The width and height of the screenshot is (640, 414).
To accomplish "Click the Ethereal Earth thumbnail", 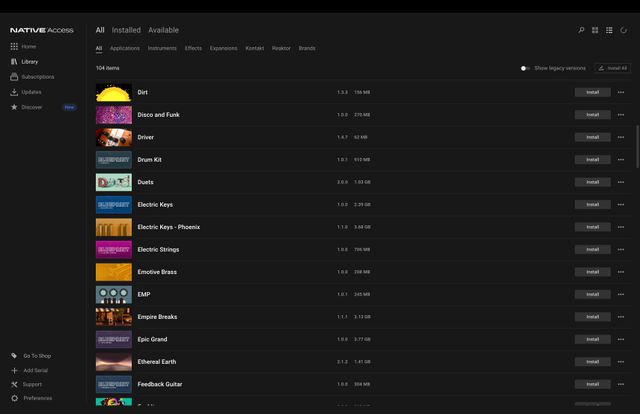I will 114,362.
